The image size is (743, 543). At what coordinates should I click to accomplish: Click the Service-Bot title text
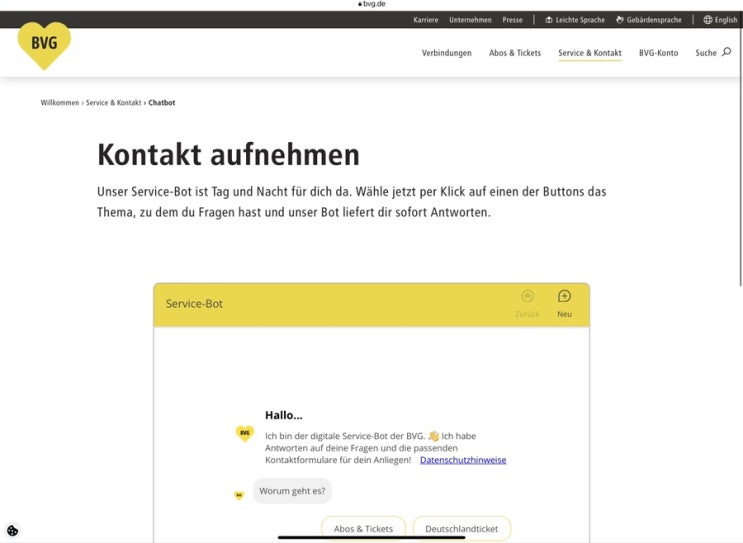194,304
